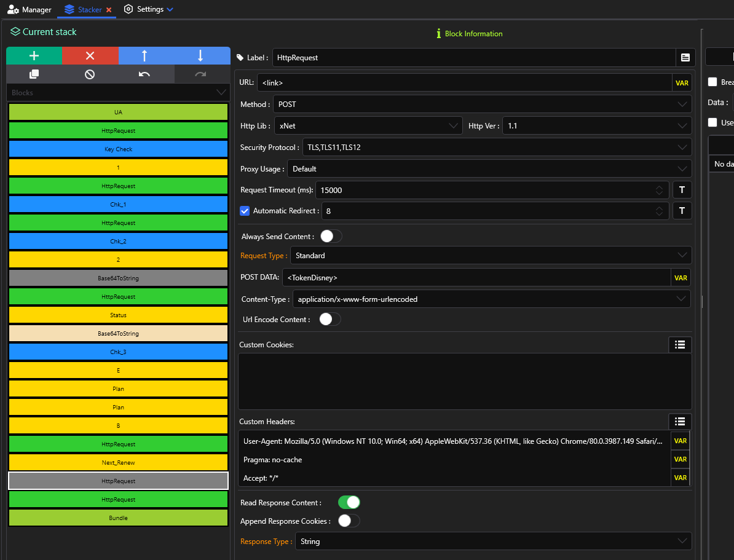Check the Brea... checkbox in right panel
Image resolution: width=734 pixels, height=560 pixels.
[712, 82]
